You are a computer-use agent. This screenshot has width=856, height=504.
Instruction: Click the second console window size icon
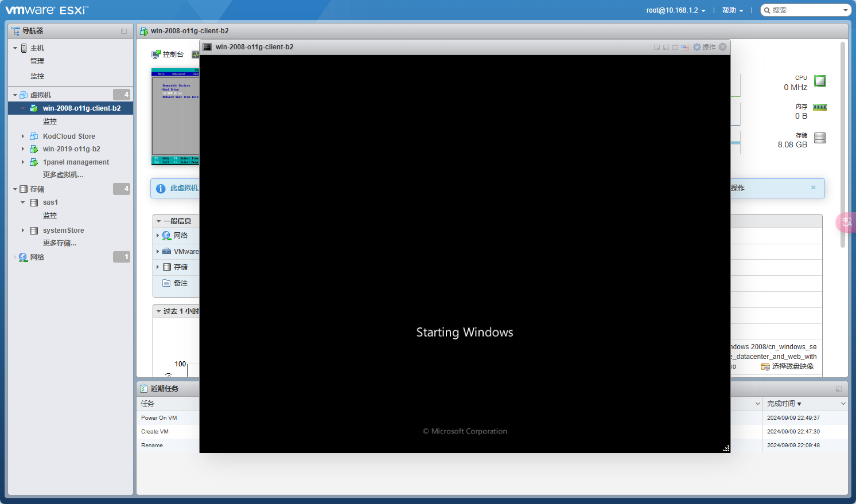666,47
